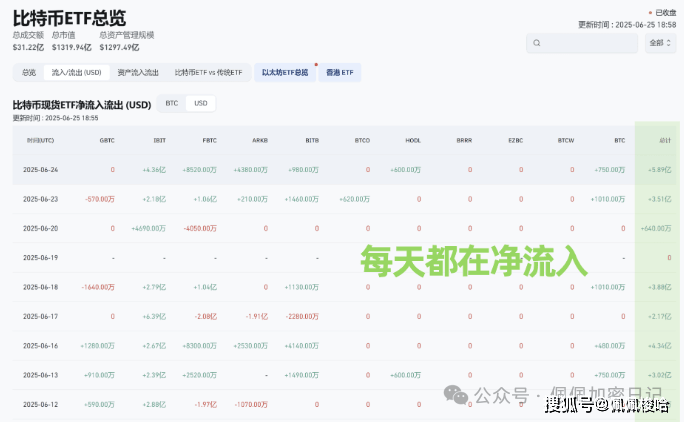Click the ARKB column header
The width and height of the screenshot is (684, 422).
260,141
